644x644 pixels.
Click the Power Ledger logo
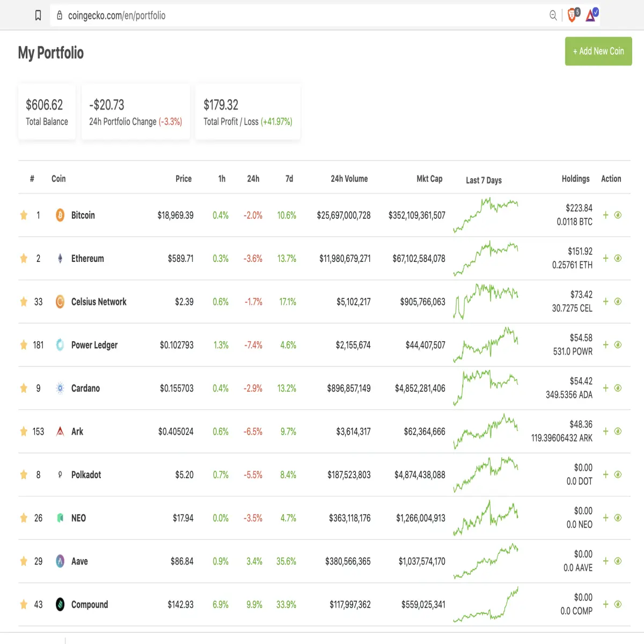(x=60, y=345)
